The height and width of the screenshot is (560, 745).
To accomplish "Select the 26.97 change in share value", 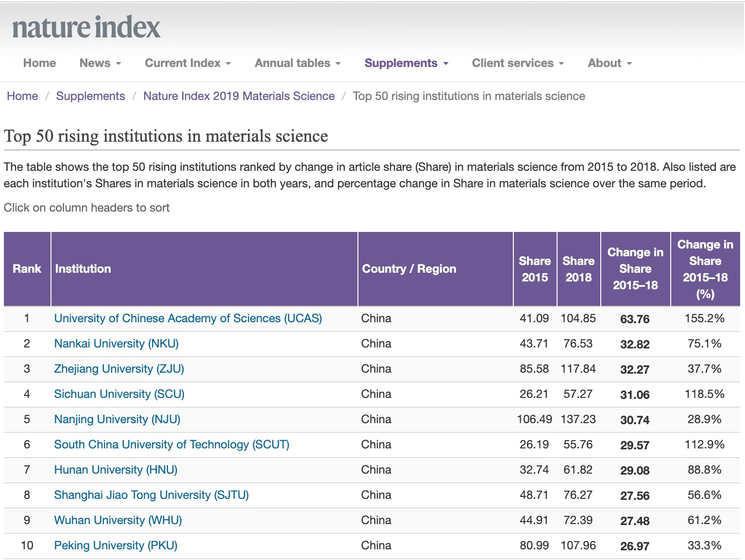I will (635, 546).
